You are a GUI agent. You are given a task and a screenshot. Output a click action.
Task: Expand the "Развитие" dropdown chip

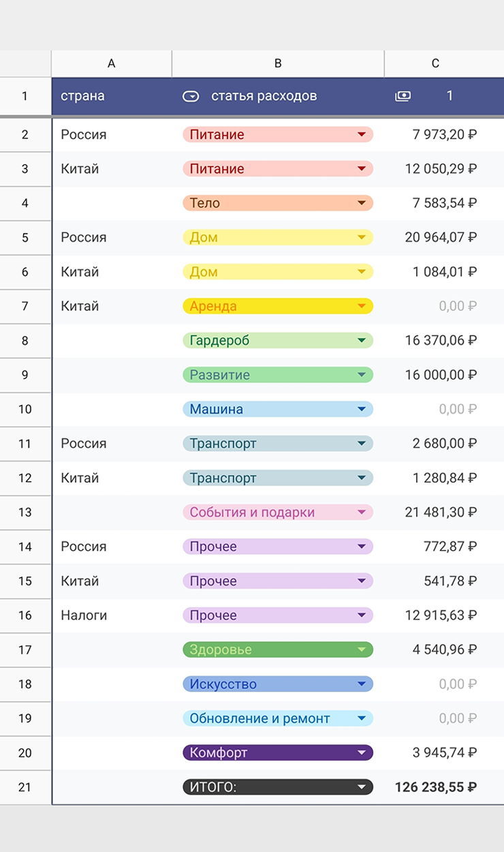click(362, 375)
